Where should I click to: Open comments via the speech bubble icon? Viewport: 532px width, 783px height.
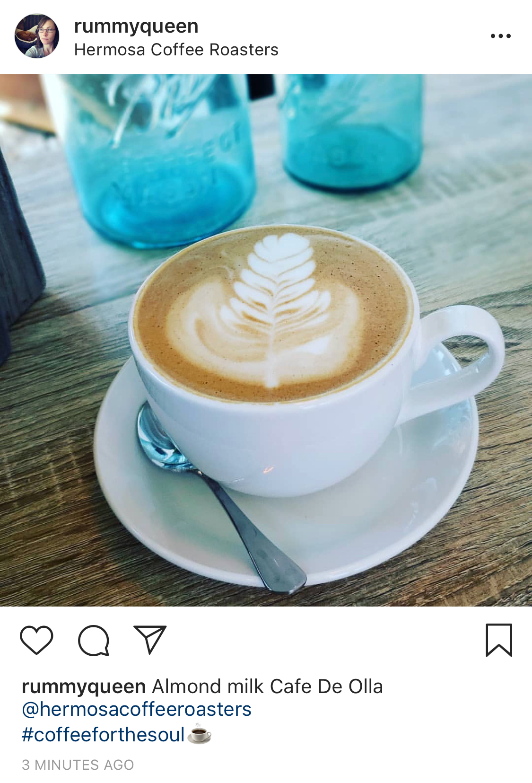94,640
